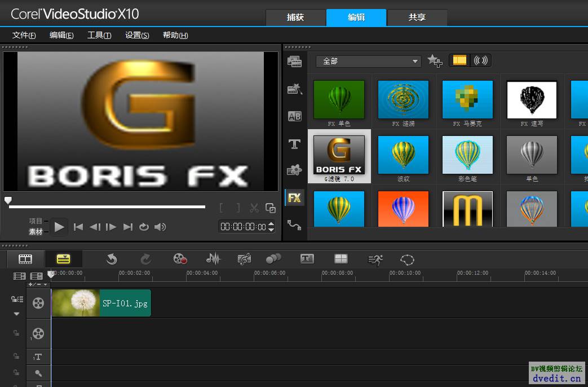This screenshot has width=588, height=387.
Task: Select the 波纹 filter thumbnail
Action: click(x=403, y=155)
